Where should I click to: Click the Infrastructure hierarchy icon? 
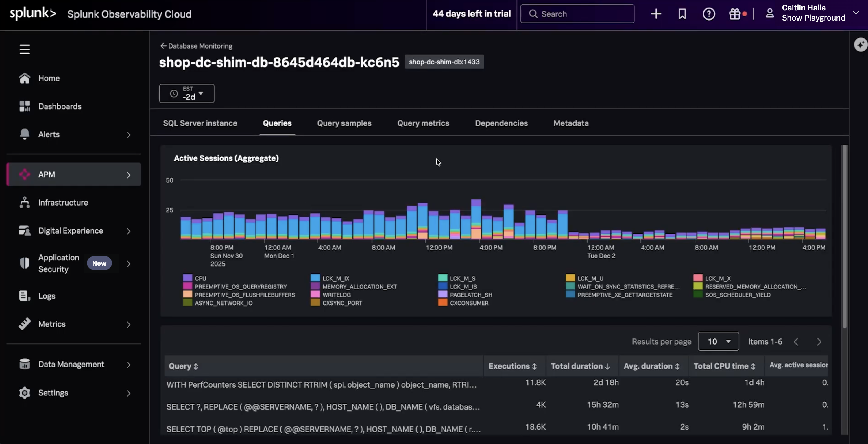pos(25,202)
